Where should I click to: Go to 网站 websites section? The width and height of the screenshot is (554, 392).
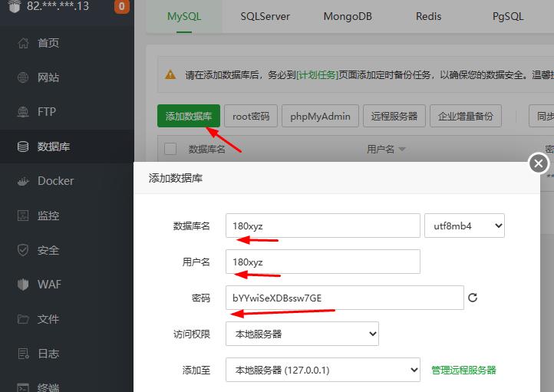[x=48, y=77]
